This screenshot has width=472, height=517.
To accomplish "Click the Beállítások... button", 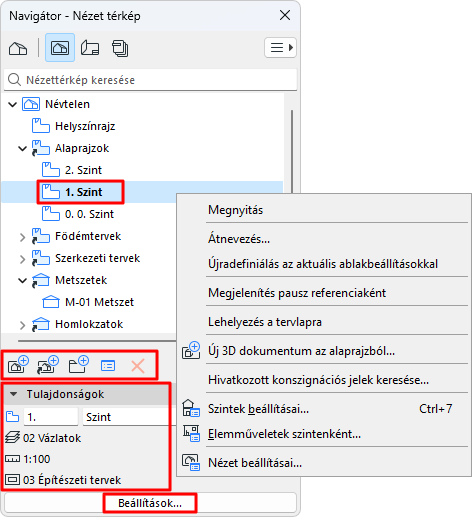I will click(x=150, y=503).
